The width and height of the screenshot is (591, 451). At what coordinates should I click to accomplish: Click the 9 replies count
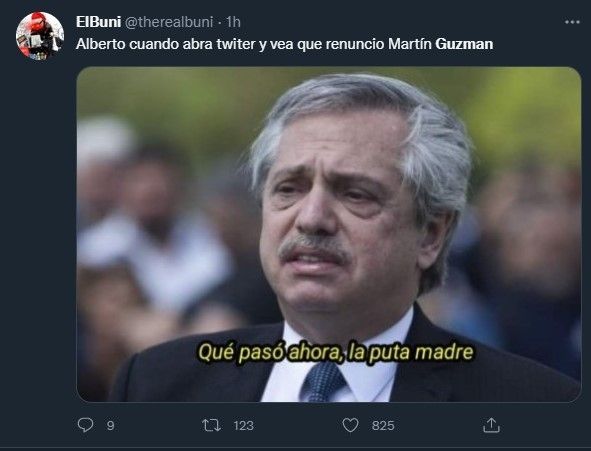pyautogui.click(x=110, y=425)
